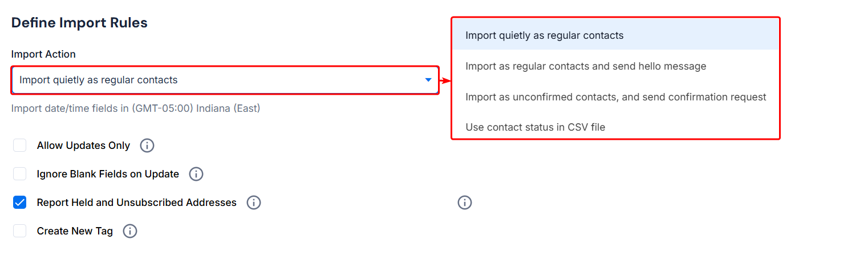
Task: Open the Import Action combo box field
Action: coord(225,80)
